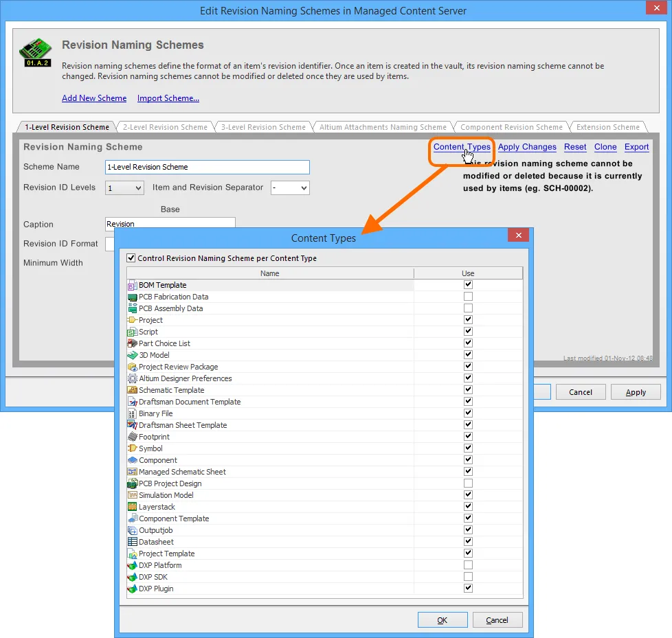
Task: Close the Content Types dialog
Action: (519, 236)
